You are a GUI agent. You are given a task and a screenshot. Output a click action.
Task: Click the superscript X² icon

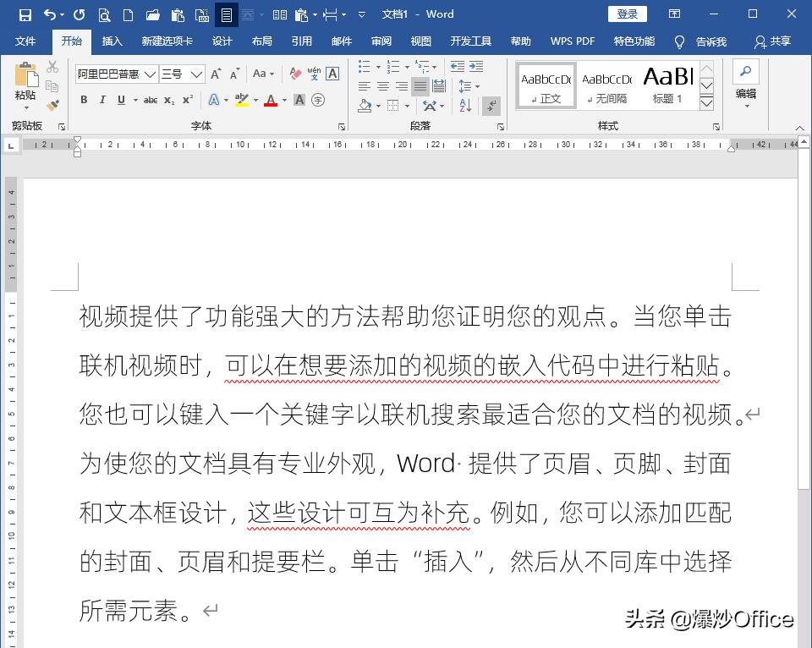(188, 100)
